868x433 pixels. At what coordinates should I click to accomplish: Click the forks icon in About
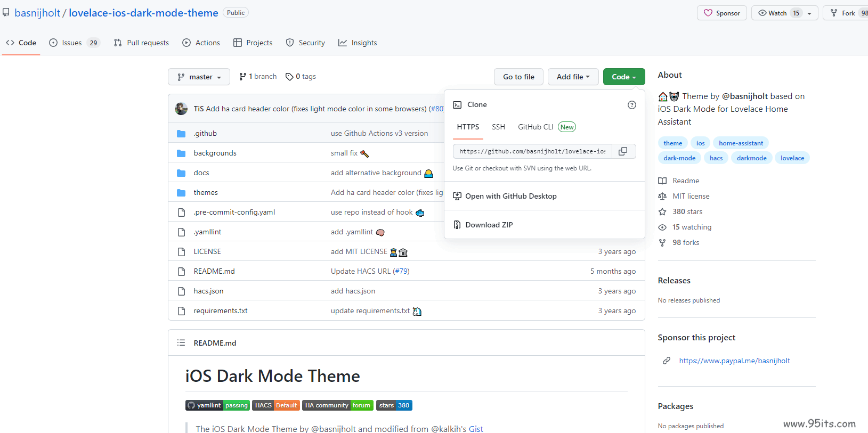(662, 243)
